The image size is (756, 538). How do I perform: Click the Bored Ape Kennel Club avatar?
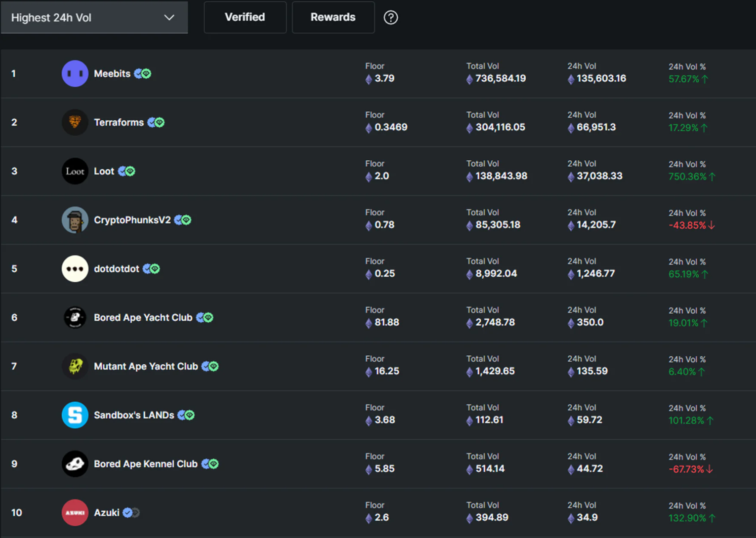[x=75, y=464]
